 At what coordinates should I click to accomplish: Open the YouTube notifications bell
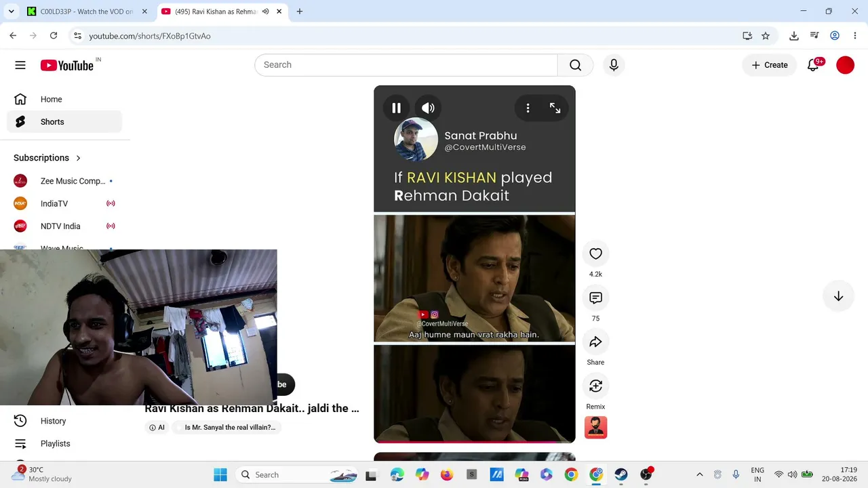(813, 65)
